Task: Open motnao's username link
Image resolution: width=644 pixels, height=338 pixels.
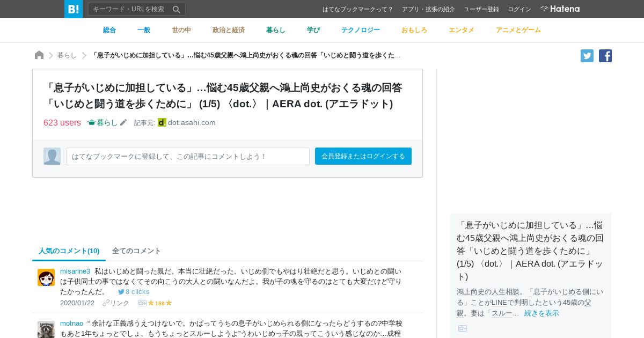Action: (71, 324)
